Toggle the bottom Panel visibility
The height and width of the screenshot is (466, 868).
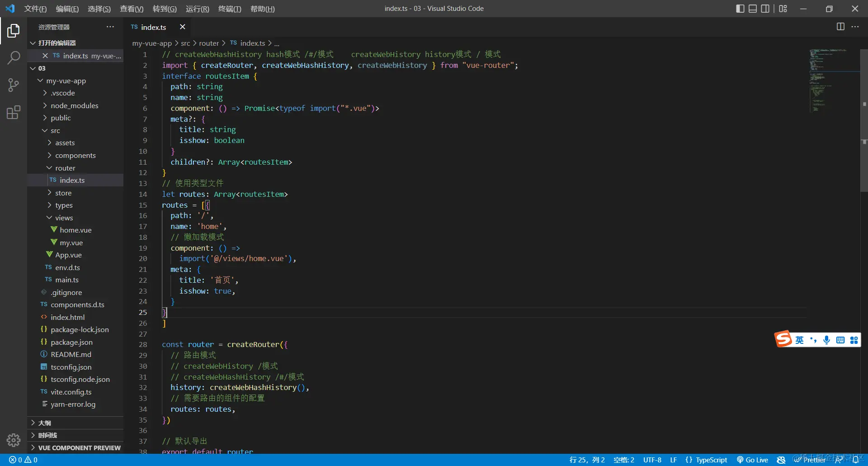(753, 9)
